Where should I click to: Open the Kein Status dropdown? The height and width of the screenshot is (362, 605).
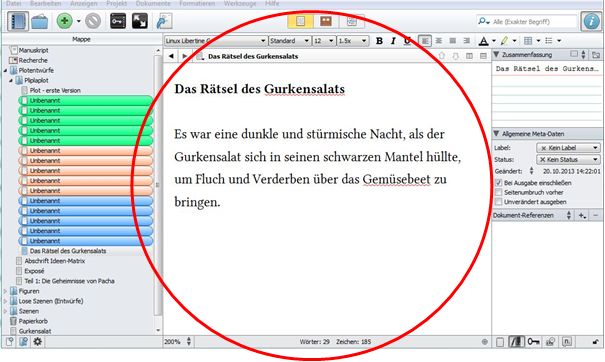coord(568,159)
